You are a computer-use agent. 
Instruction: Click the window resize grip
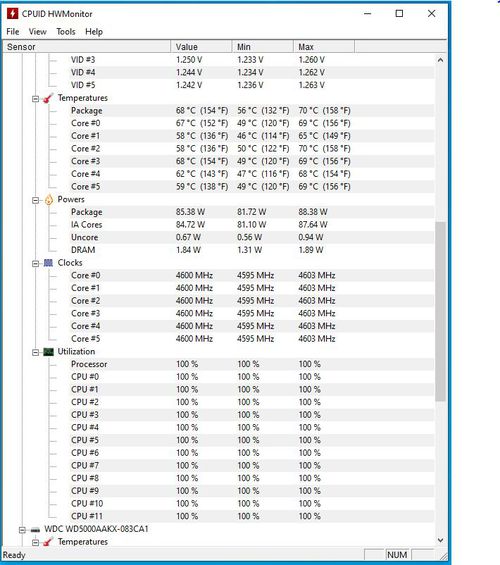point(443,556)
